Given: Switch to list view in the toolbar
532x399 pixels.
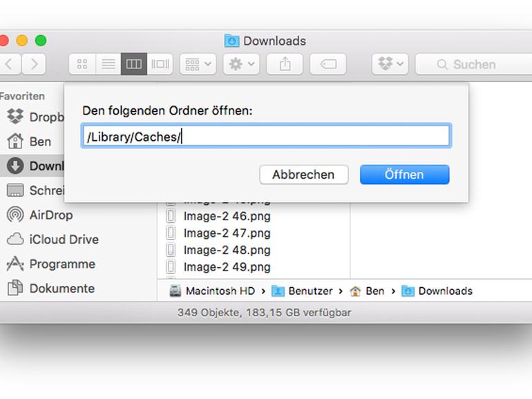Looking at the screenshot, I should pos(108,64).
